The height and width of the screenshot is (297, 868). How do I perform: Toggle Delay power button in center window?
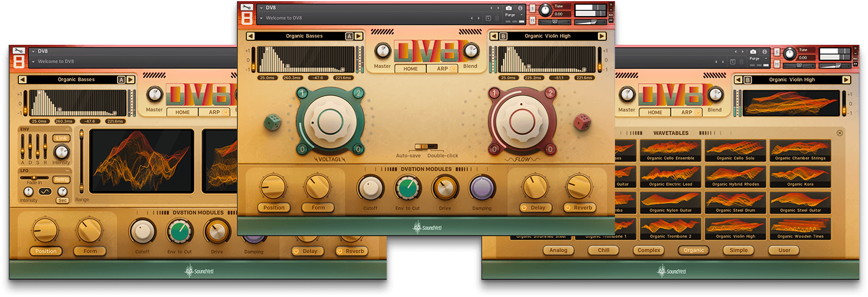[524, 208]
